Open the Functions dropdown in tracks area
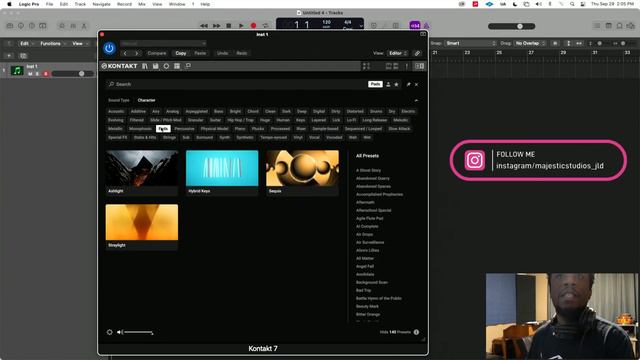Image resolution: width=640 pixels, height=360 pixels. (53, 44)
